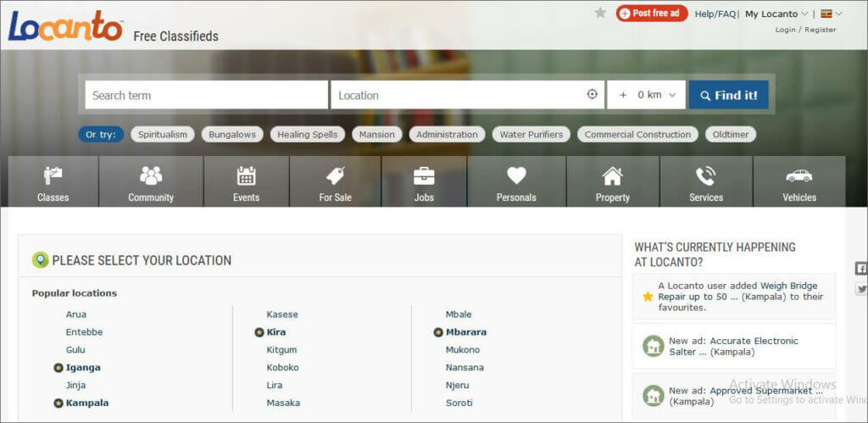Choose Lira location
Screen dimensions: 868x423
tap(275, 386)
